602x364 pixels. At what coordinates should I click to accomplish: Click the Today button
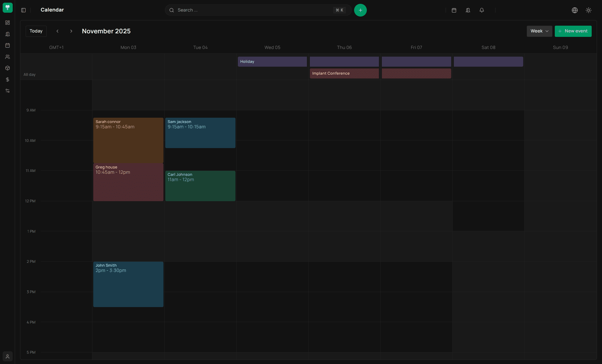[x=36, y=31]
